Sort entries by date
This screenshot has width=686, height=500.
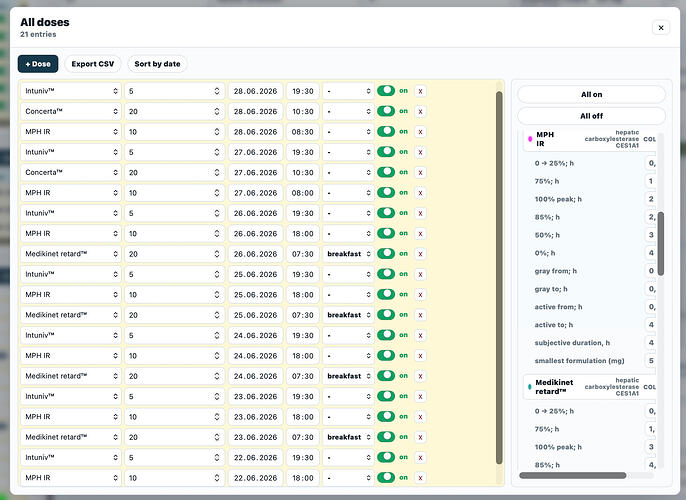pos(157,64)
